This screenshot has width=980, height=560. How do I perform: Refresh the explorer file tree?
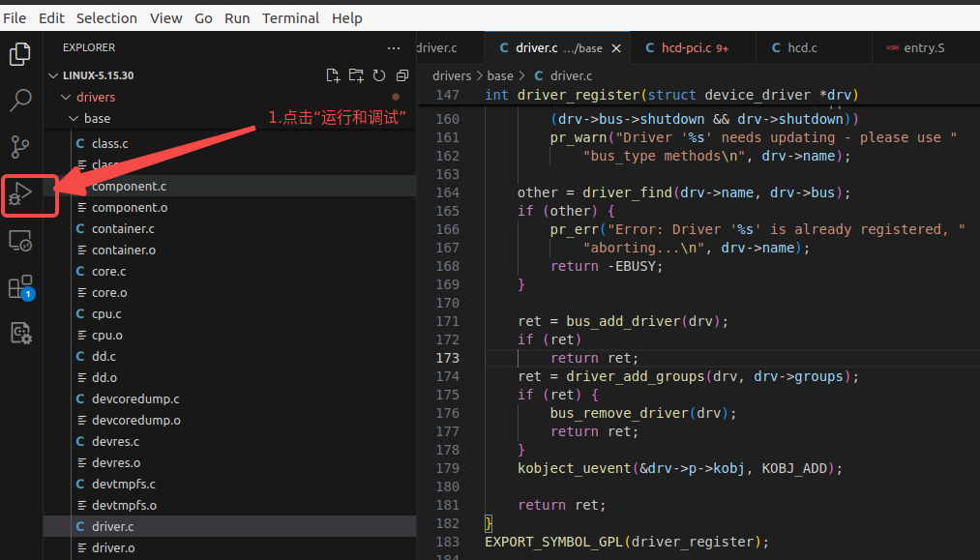point(379,75)
